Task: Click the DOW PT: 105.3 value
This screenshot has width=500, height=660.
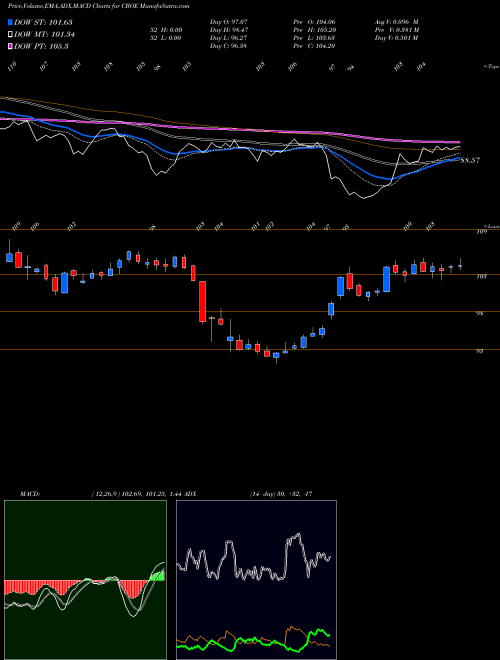Action: click(41, 46)
